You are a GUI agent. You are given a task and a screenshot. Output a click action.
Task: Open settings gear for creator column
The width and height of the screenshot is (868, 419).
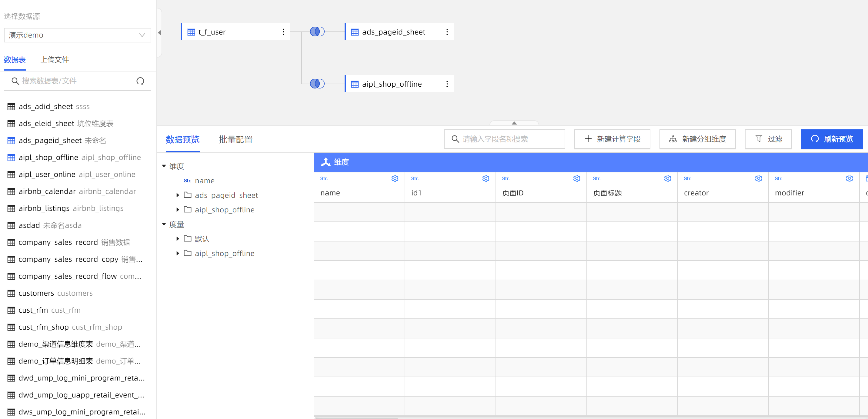[x=759, y=178]
